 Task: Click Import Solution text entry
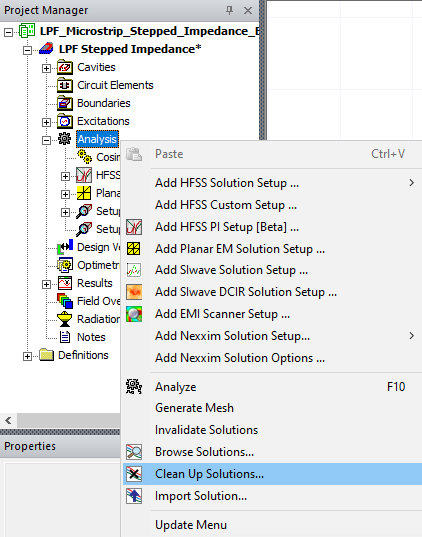tap(201, 496)
